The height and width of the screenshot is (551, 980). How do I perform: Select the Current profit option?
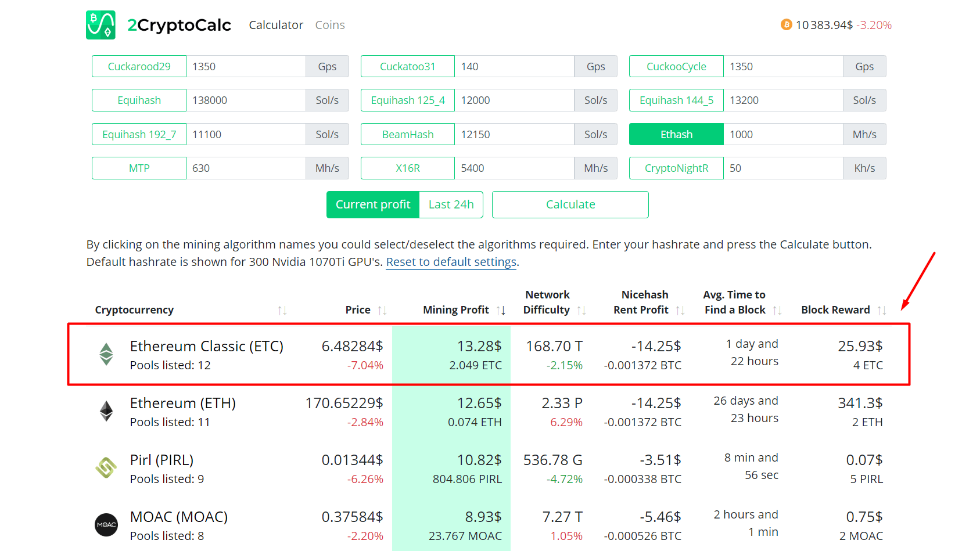[x=373, y=205]
